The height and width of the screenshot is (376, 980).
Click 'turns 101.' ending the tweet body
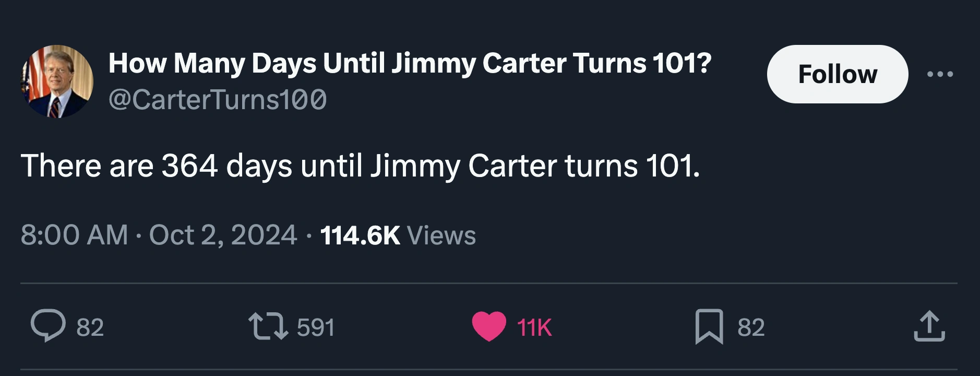tap(631, 166)
